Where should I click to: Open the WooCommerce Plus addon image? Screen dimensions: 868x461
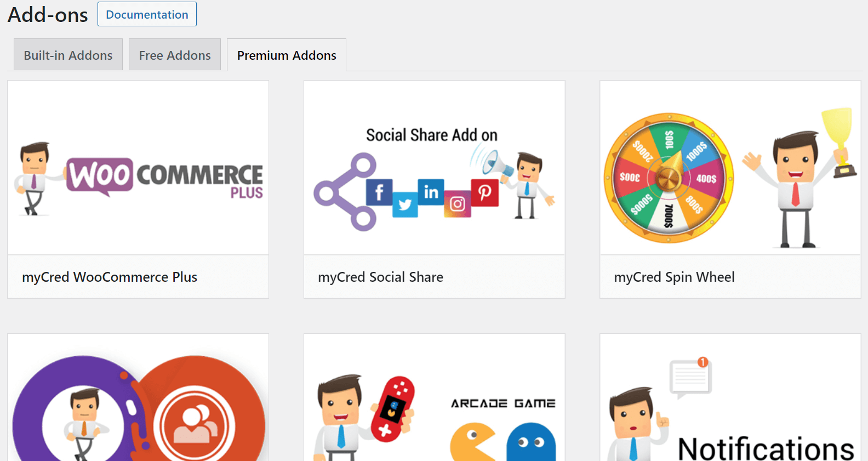pyautogui.click(x=138, y=168)
